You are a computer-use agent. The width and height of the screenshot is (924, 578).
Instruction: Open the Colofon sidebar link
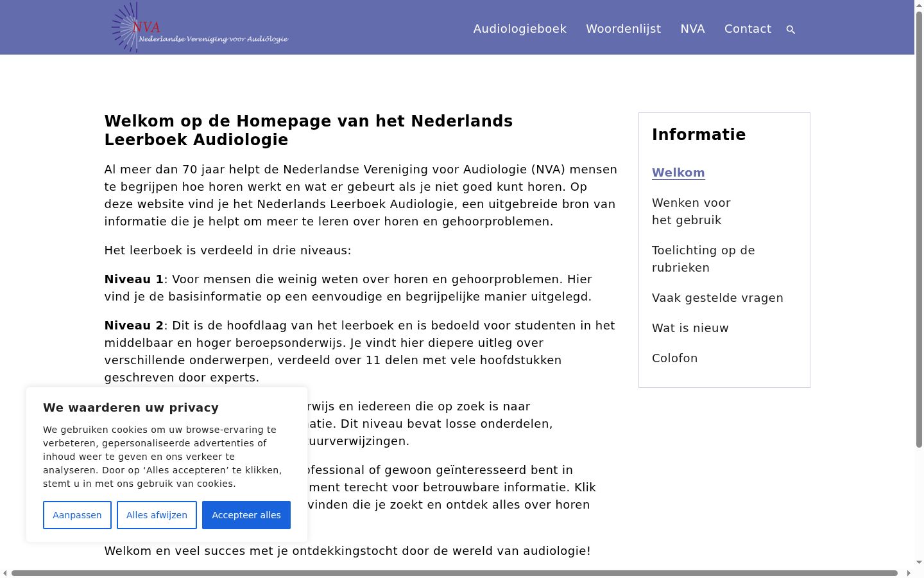(674, 358)
